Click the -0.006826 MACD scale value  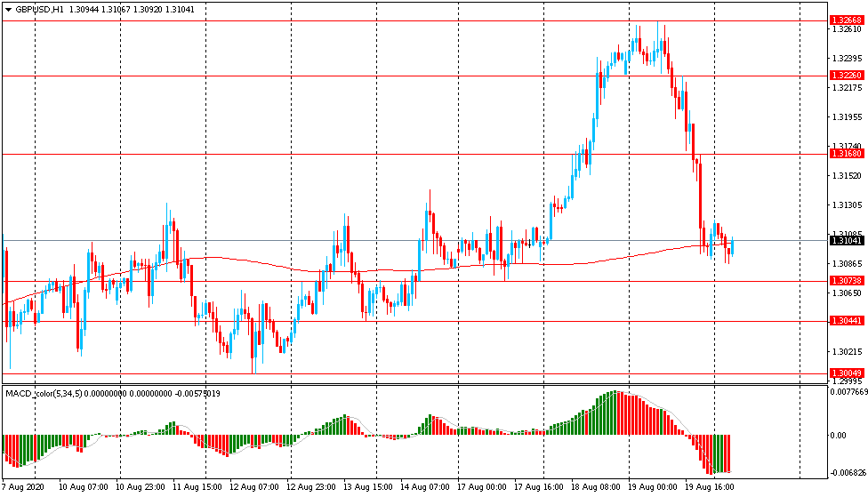(848, 473)
